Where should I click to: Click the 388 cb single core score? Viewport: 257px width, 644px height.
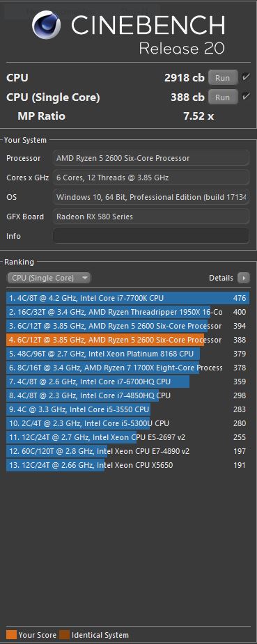(187, 97)
